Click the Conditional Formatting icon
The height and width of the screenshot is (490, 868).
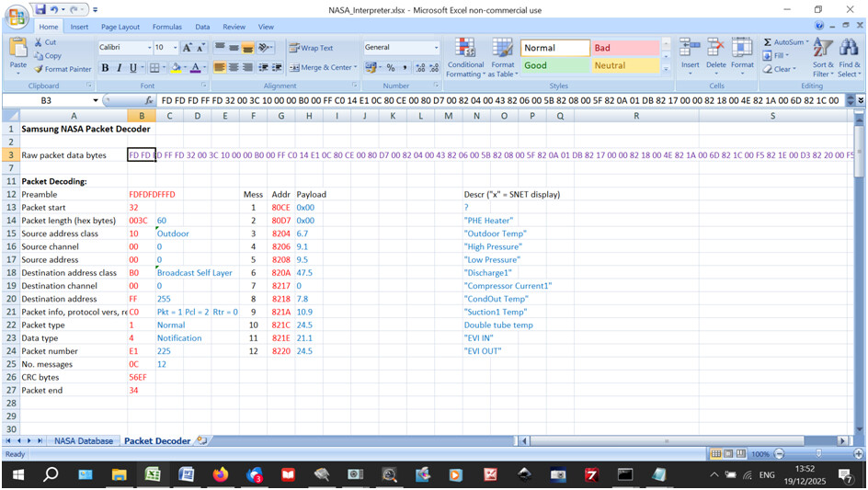click(x=465, y=50)
